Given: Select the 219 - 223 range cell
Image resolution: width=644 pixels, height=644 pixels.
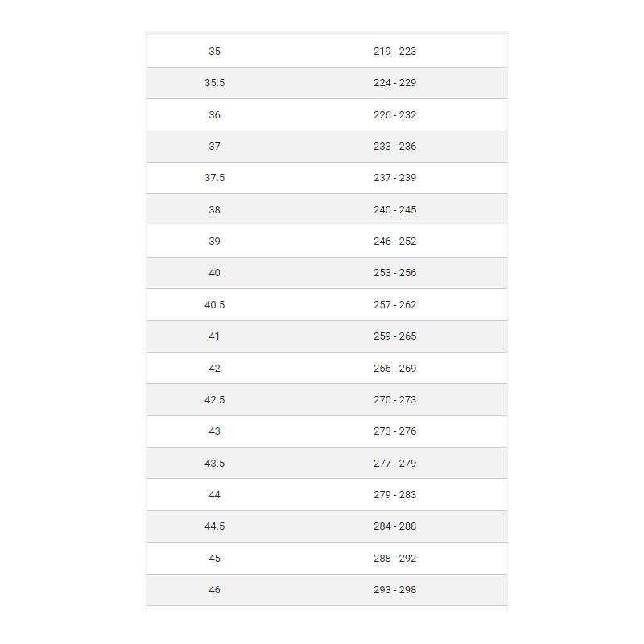Looking at the screenshot, I should click(394, 52).
